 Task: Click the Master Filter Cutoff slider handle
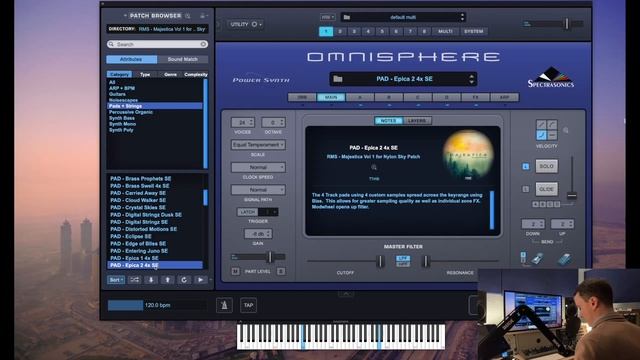click(380, 261)
